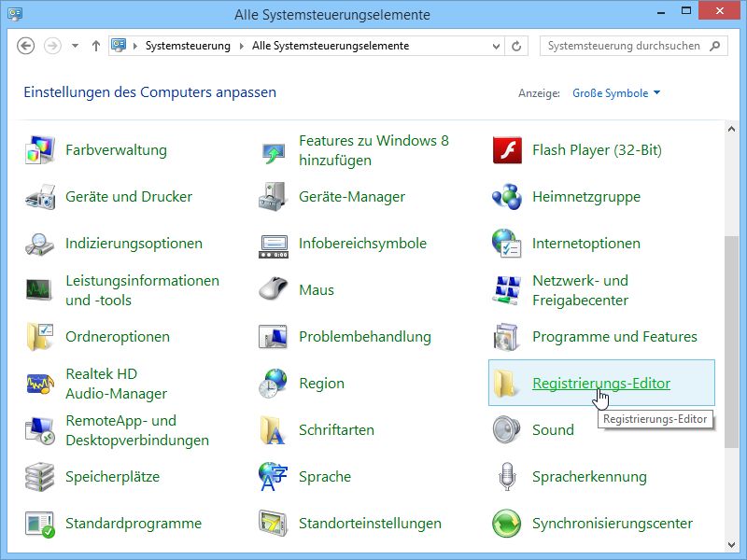Click the Netzwerk- und Freigabecenter icon
Image resolution: width=747 pixels, height=560 pixels.
coord(507,290)
